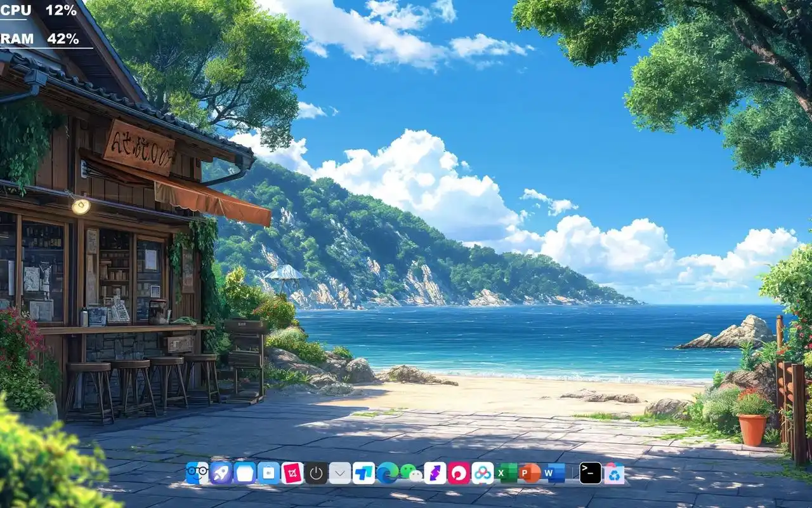Launch the blue T app in dock
This screenshot has width=812, height=508.
pyautogui.click(x=365, y=473)
